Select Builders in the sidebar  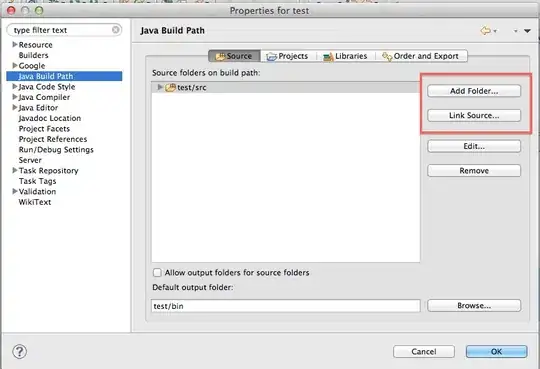(x=33, y=55)
